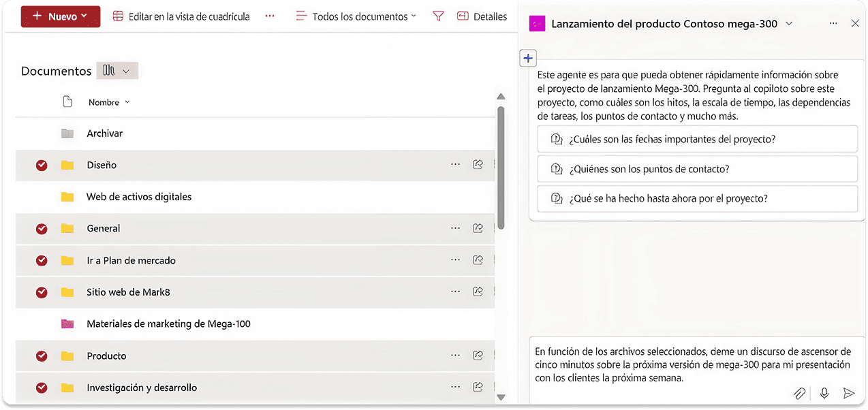Activate the microphone dictation icon
Image resolution: width=868 pixels, height=410 pixels.
824,393
